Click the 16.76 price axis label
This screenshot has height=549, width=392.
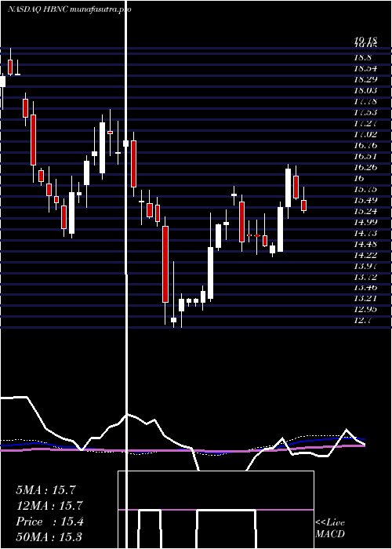point(365,145)
